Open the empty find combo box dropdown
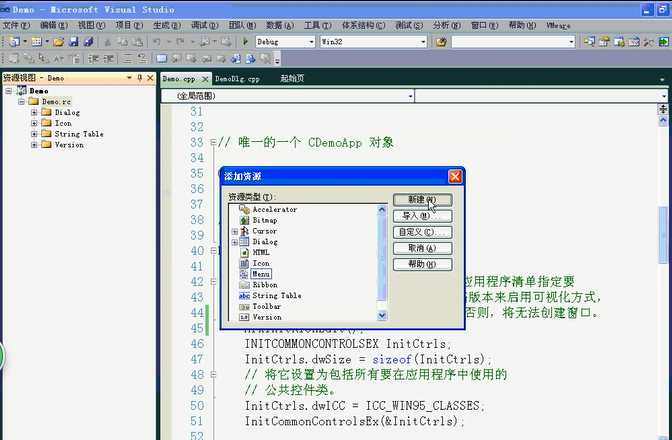Viewport: 672px width, 440px height. point(571,42)
